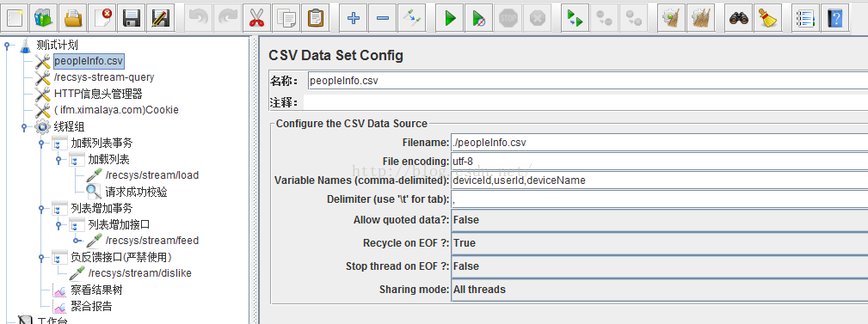Image resolution: width=868 pixels, height=324 pixels.
Task: Click the Toggle wand icon in toolbar
Action: pyautogui.click(x=411, y=18)
